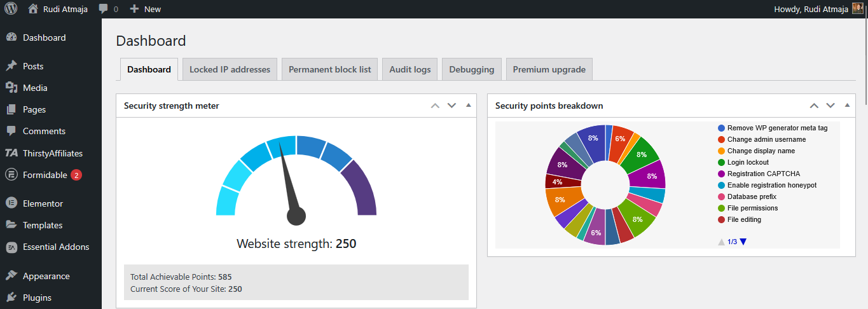
Task: Toggle Login lockout legend color swatch
Action: 721,162
